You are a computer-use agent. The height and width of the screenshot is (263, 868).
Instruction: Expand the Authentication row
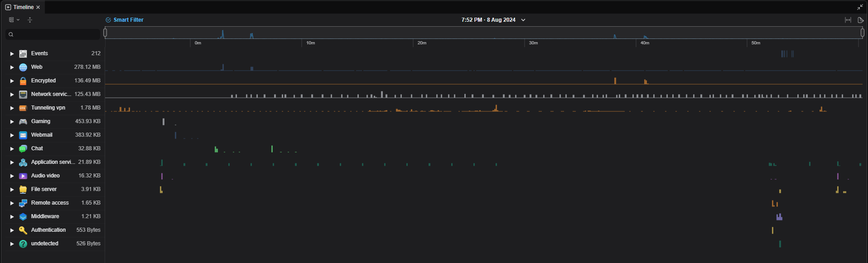click(12, 230)
